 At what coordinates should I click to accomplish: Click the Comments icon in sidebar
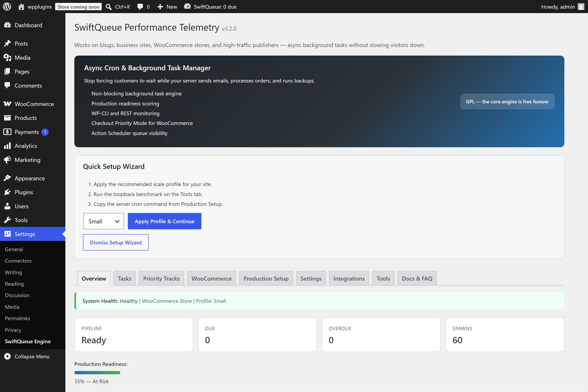[x=8, y=85]
